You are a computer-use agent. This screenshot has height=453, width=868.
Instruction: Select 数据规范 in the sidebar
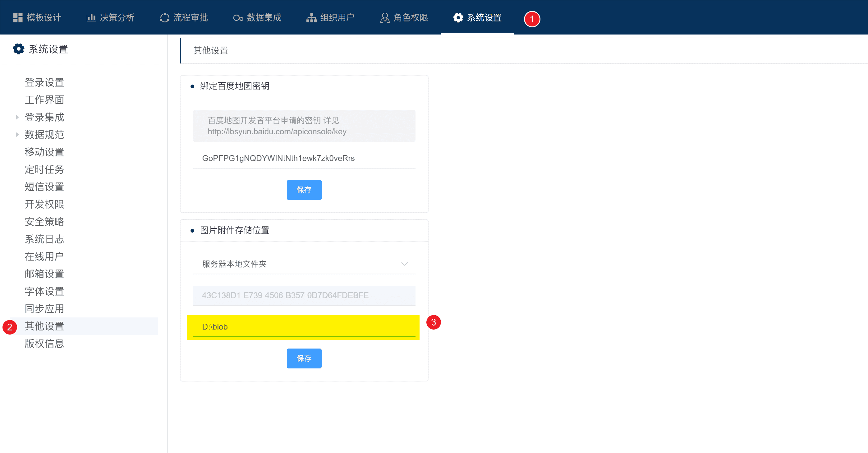(44, 135)
